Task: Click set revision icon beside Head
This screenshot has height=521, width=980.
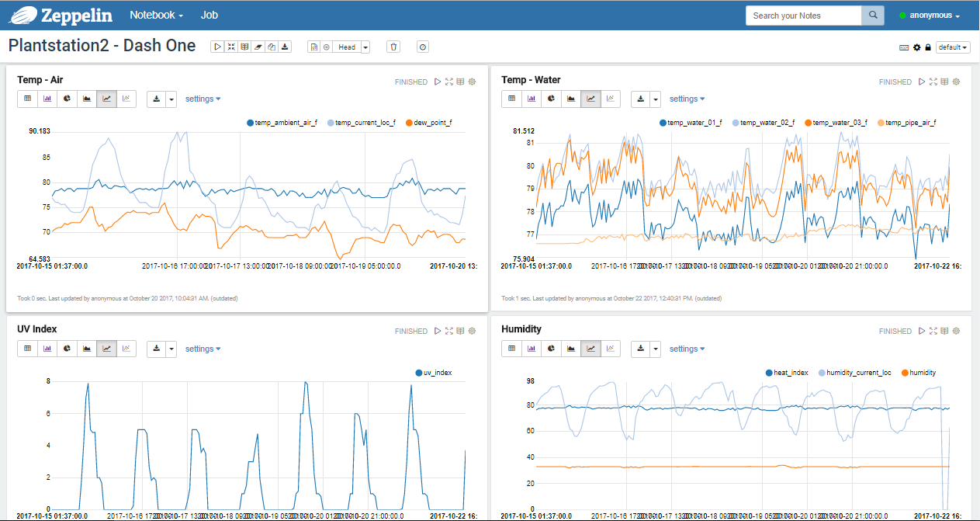Action: tap(327, 47)
